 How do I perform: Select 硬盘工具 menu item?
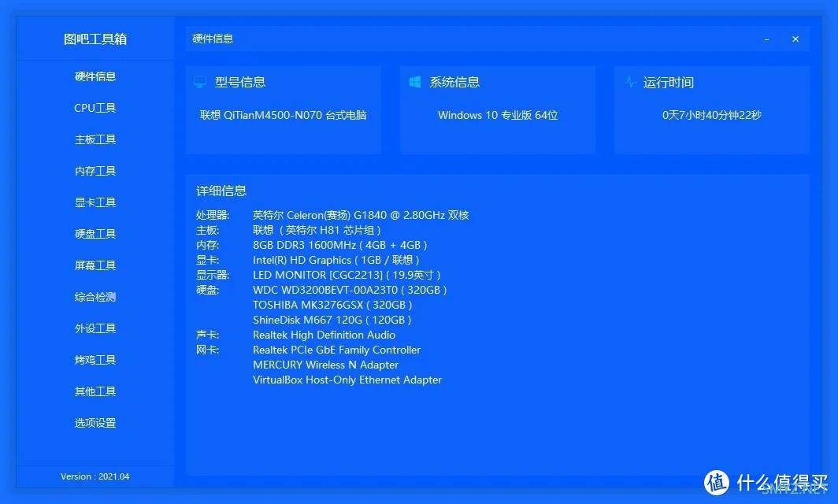[95, 234]
